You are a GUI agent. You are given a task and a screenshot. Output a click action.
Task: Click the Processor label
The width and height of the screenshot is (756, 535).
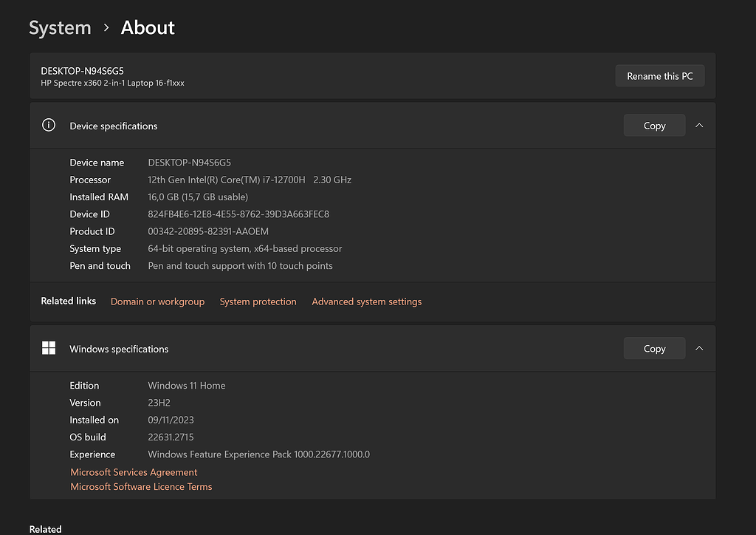pos(90,180)
